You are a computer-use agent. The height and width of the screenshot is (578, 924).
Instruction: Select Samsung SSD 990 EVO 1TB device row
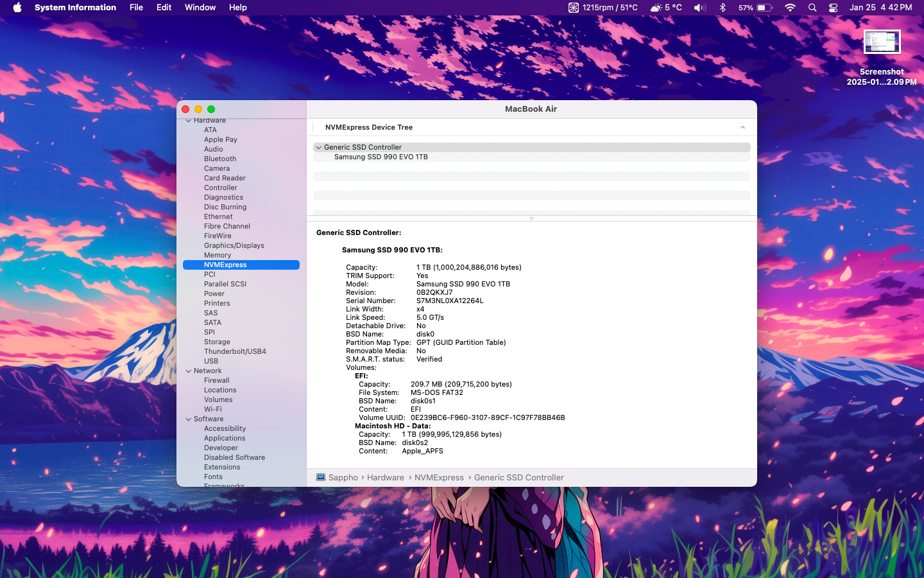pos(531,157)
